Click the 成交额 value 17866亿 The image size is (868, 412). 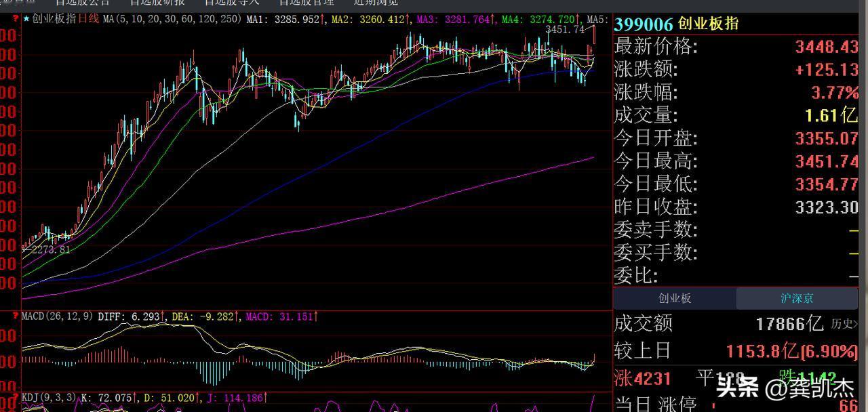[790, 324]
